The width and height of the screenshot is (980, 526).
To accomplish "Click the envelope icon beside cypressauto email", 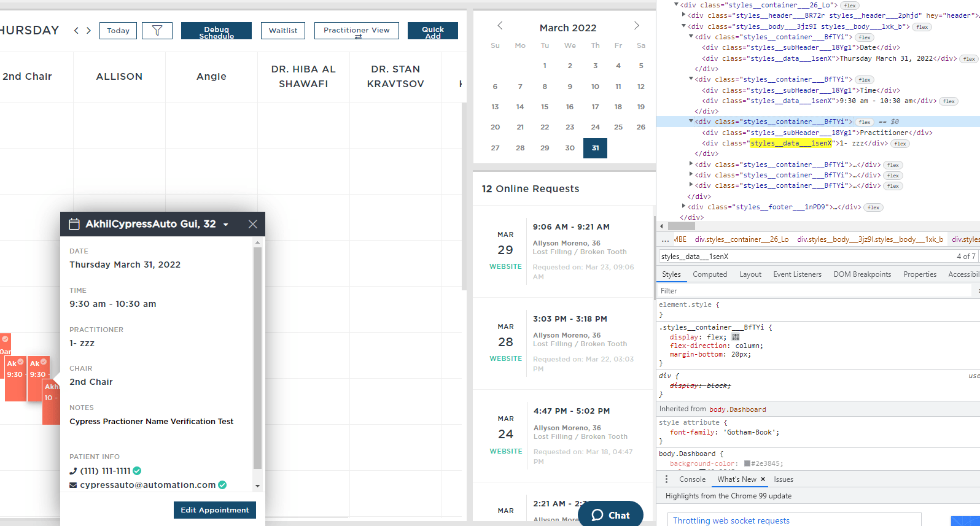I will tap(73, 485).
